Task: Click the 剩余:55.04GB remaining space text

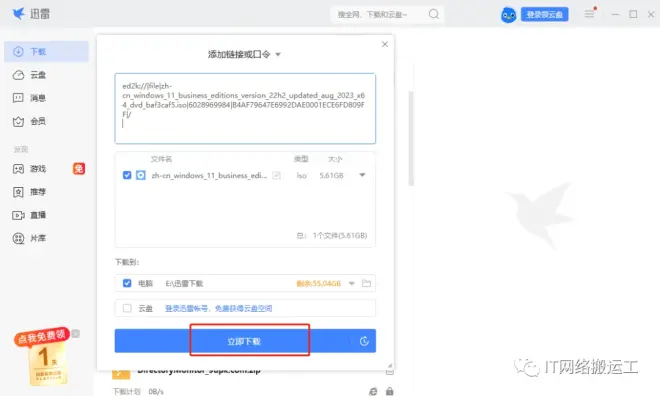Action: (x=319, y=284)
